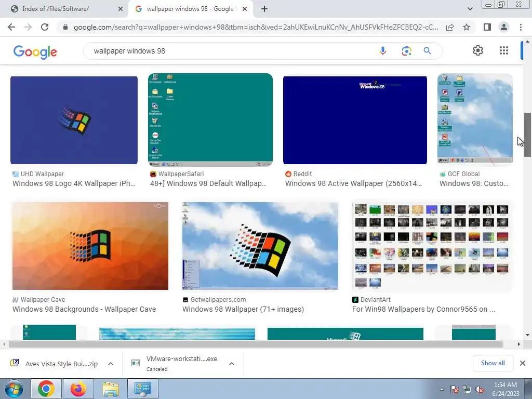The image size is (532, 399).
Task: Visit For Win98 Wallpapers by Connor9565 link
Action: click(423, 309)
